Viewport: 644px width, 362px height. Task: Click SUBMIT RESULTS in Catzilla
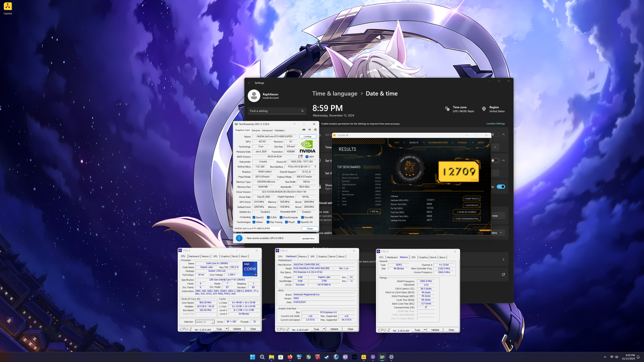point(472,198)
